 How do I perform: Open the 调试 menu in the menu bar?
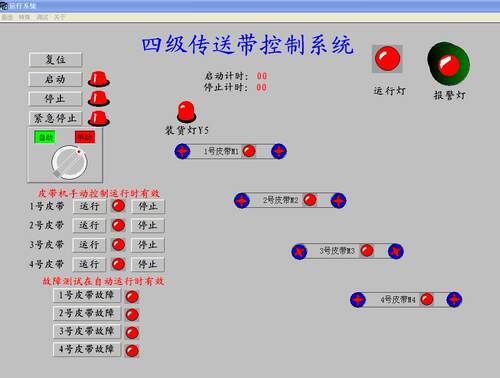[42, 17]
